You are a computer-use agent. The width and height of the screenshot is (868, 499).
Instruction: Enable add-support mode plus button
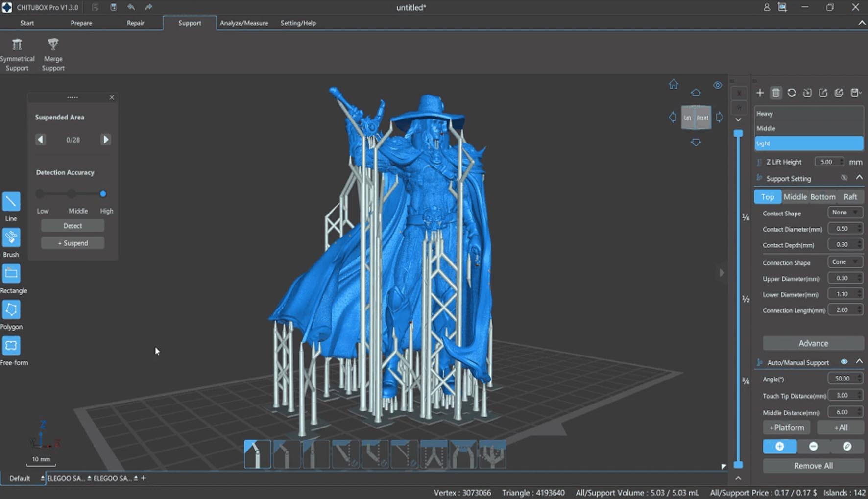coord(779,446)
